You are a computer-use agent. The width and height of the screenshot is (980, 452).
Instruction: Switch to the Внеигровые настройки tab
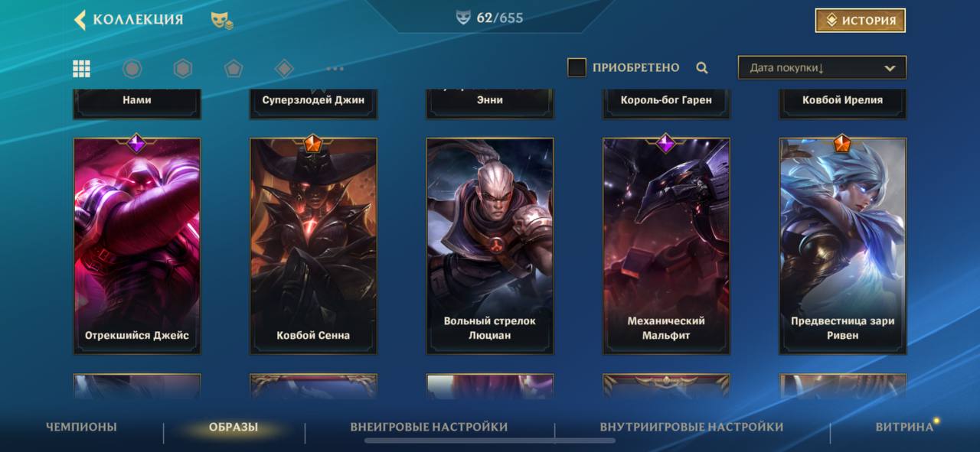[x=429, y=427]
